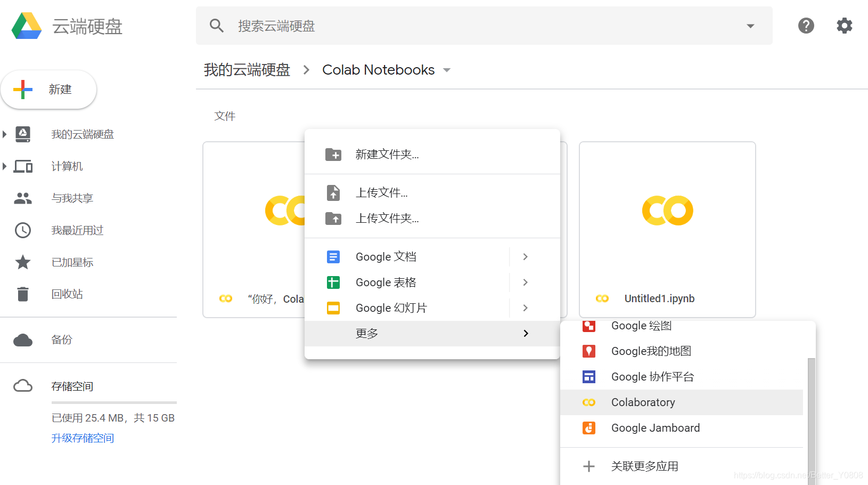Choose 上传文件 menu entry
This screenshot has height=485, width=868.
tap(432, 192)
